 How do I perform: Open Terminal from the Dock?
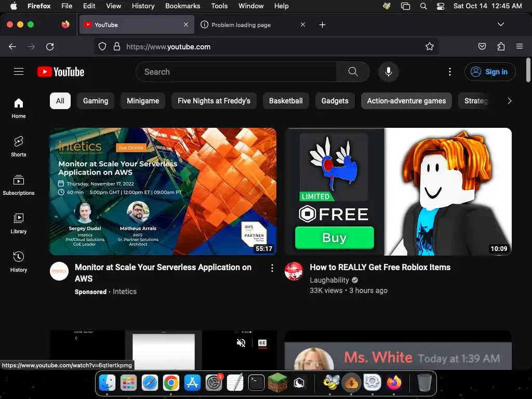(x=256, y=383)
